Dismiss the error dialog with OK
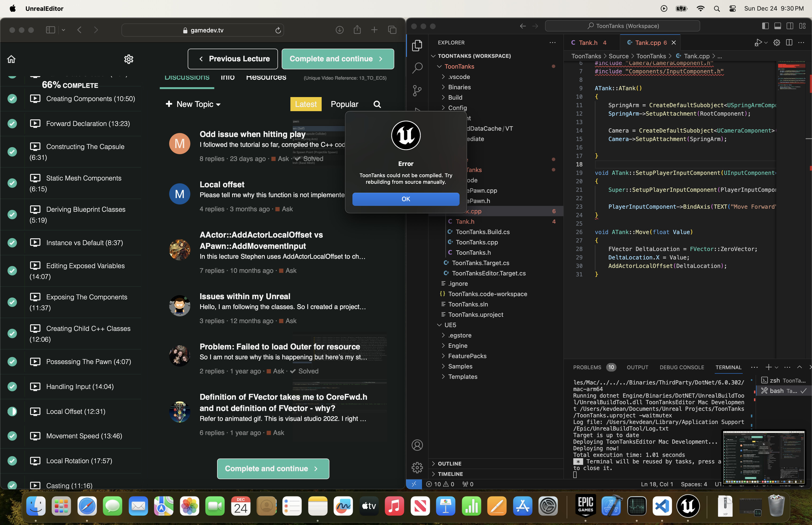This screenshot has width=812, height=525. (406, 199)
